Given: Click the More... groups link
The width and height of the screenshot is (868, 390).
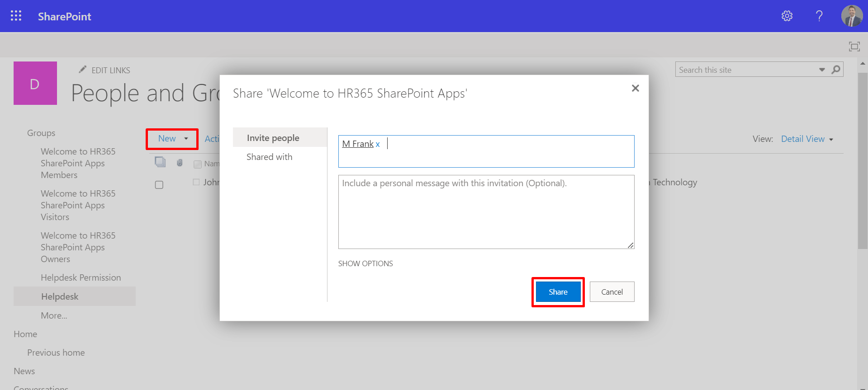Looking at the screenshot, I should pos(54,315).
